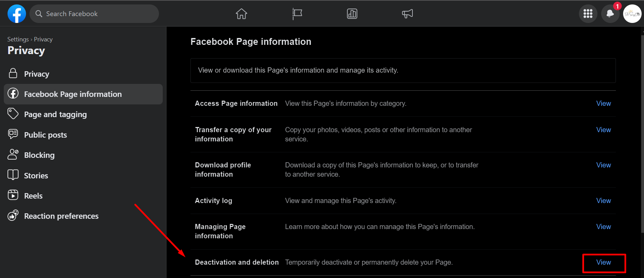This screenshot has width=644, height=278.
Task: Click the Reels clapper icon
Action: pos(13,195)
